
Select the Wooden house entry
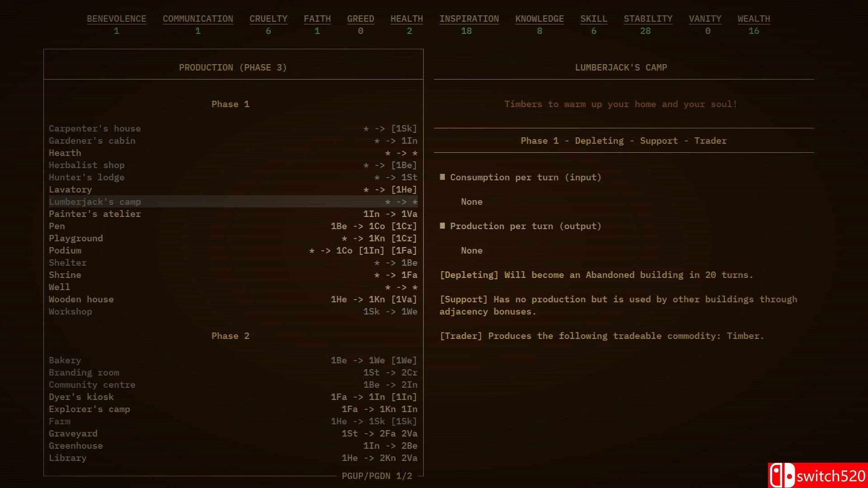coord(81,299)
